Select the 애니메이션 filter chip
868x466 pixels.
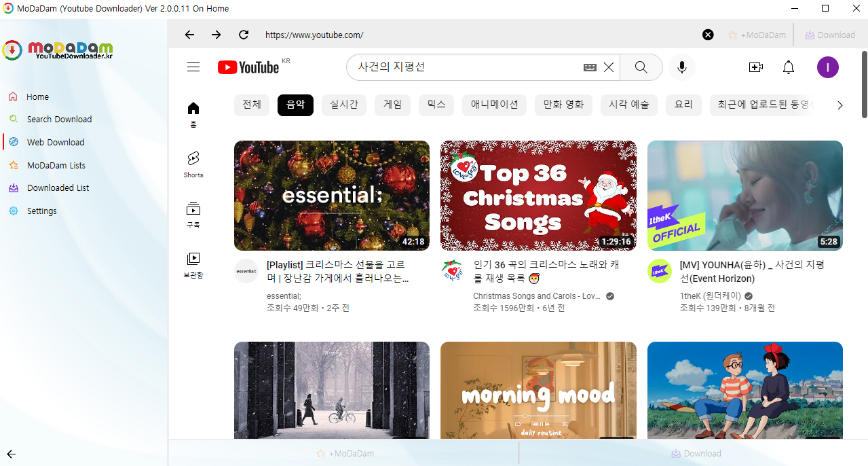pyautogui.click(x=494, y=105)
